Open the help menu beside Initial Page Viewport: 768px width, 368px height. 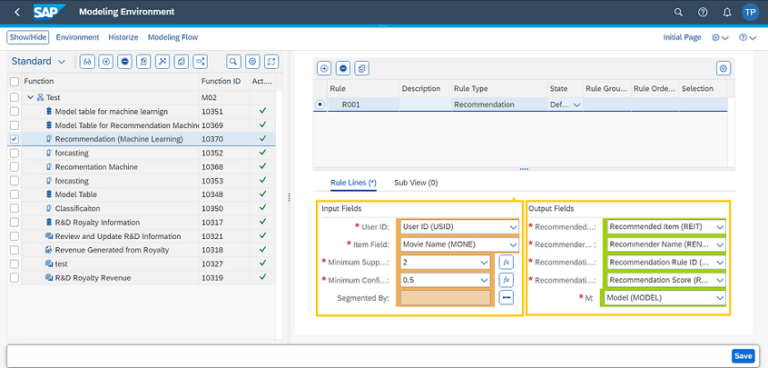(747, 37)
